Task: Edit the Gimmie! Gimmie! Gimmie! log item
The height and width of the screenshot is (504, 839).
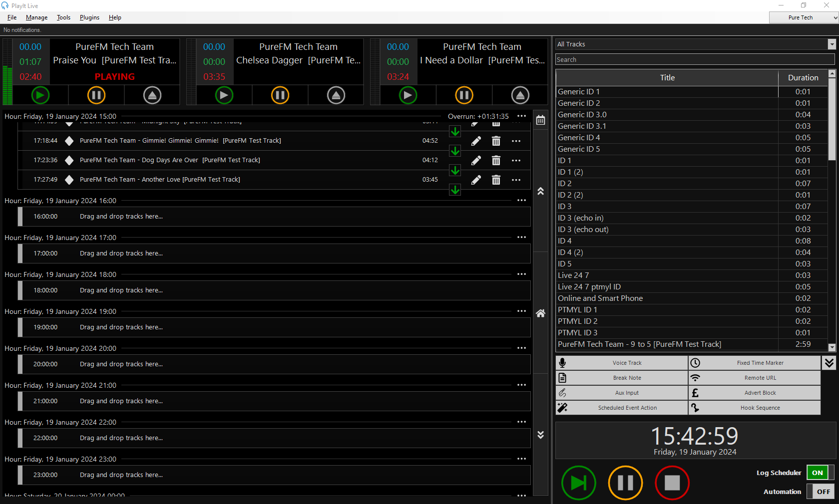Action: tap(476, 141)
